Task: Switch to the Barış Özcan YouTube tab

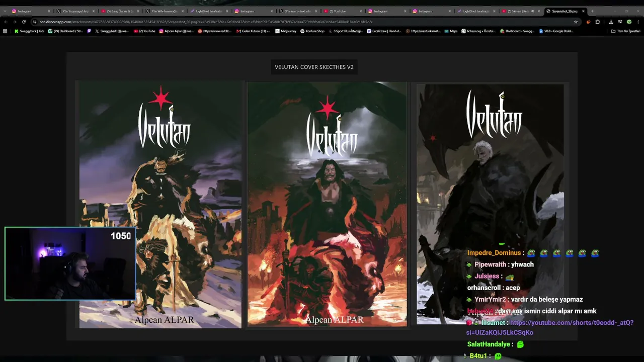Action: pyautogui.click(x=120, y=11)
